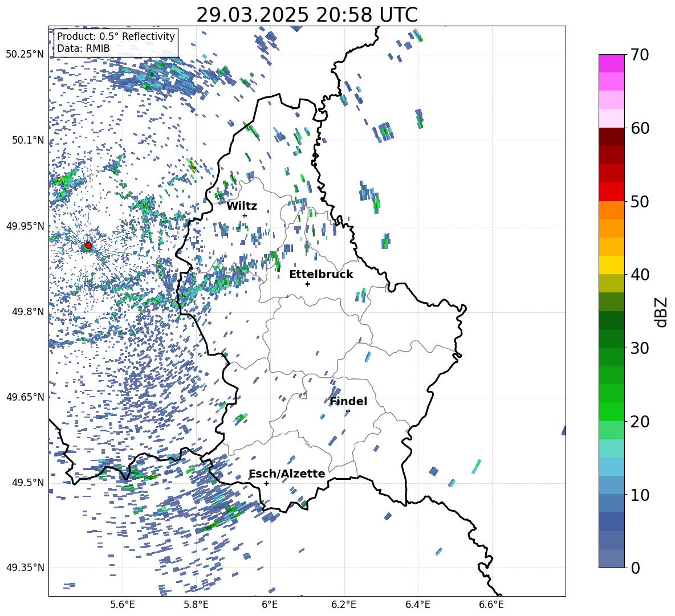The image size is (675, 616).
Task: Click the 50.1°N latitude label
Action: [x=28, y=140]
